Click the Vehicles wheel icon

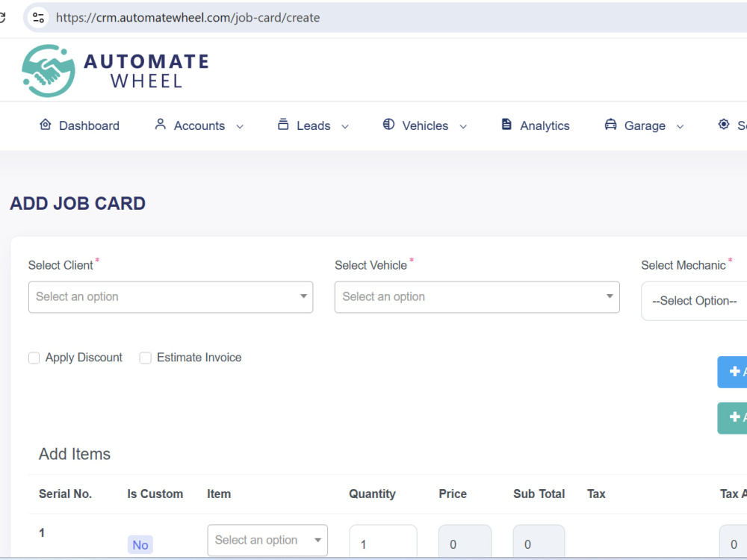click(x=388, y=125)
